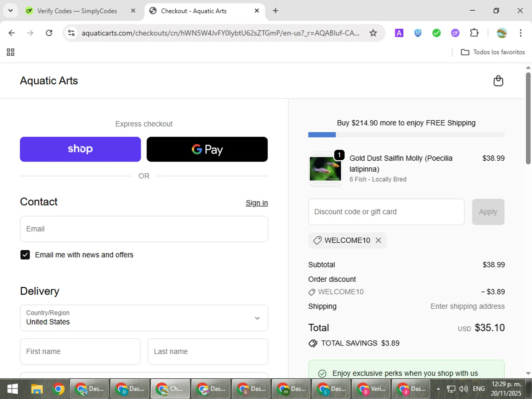Open the taskbar clock and date
The width and height of the screenshot is (532, 399).
click(506, 389)
